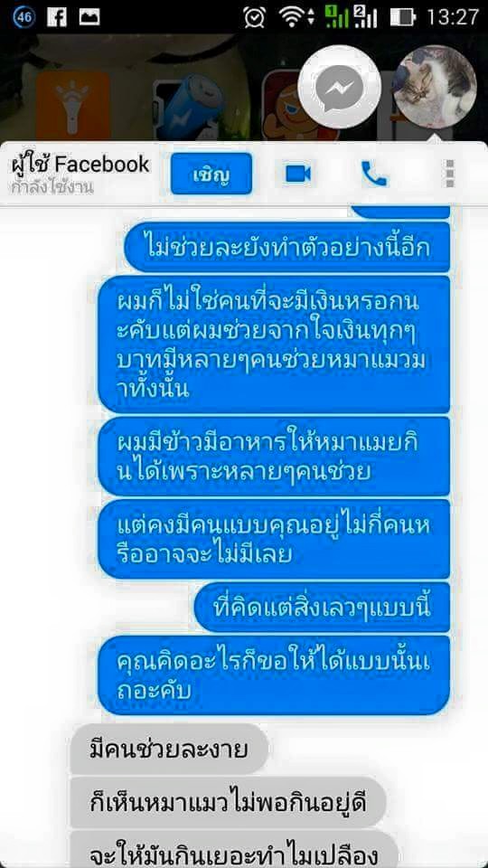This screenshot has height=868, width=488.
Task: Open the flashlight app icon on home screen
Action: click(x=72, y=105)
